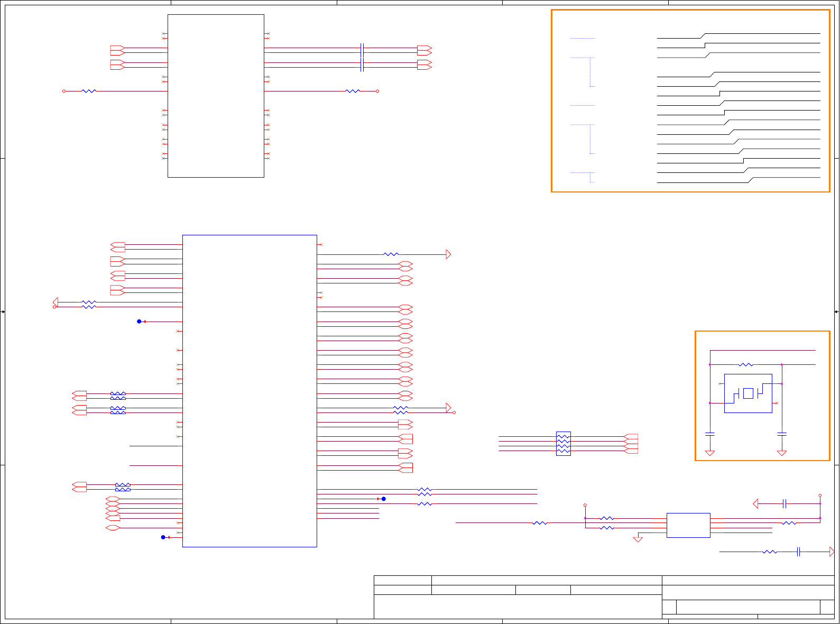
Task: Select ground symbol below right crystal capacitor
Action: coord(782,453)
